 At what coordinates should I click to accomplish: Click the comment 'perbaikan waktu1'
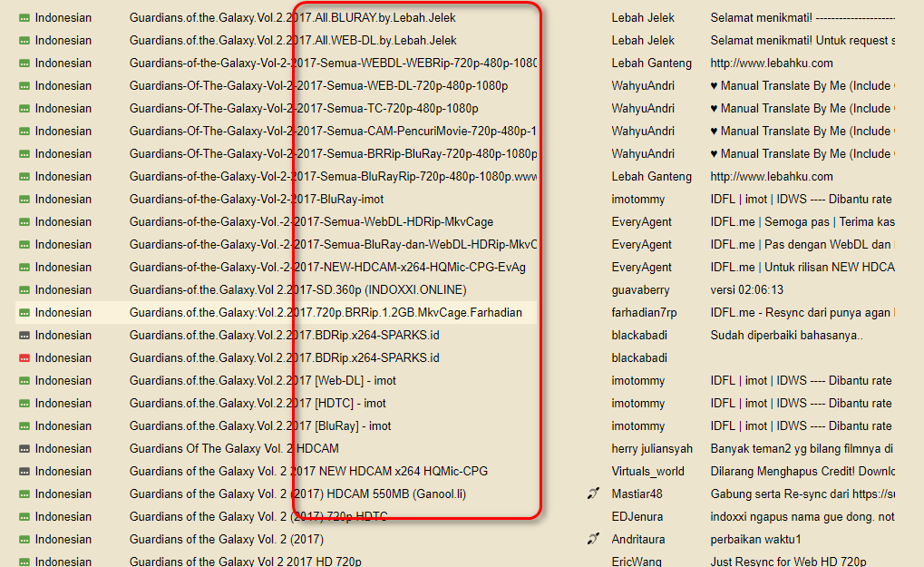[x=755, y=539]
